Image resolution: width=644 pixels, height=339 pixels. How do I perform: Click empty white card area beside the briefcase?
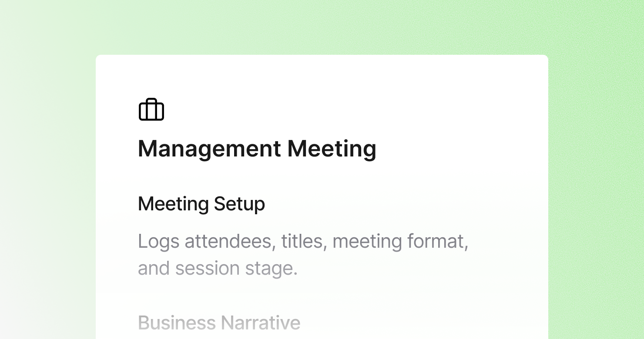[348, 109]
